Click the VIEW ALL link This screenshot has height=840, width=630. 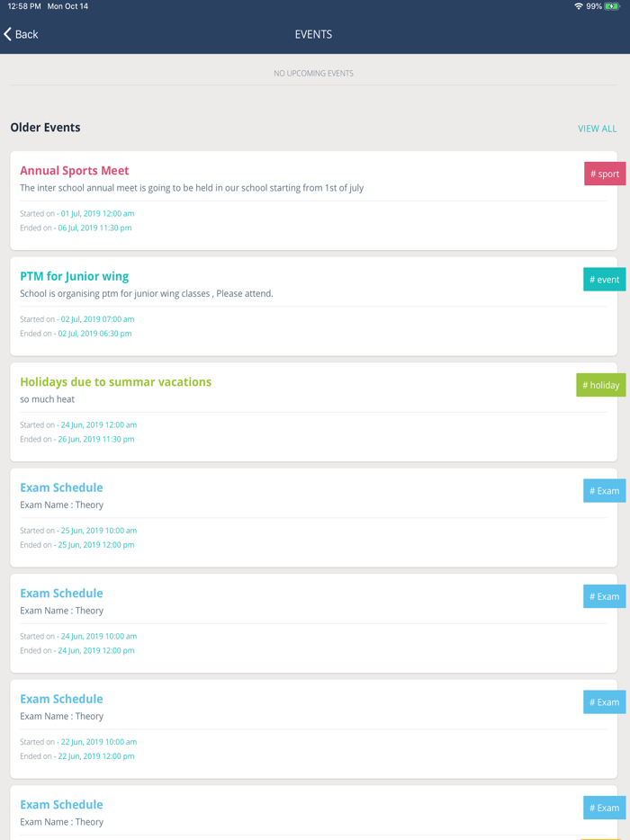[x=598, y=129]
